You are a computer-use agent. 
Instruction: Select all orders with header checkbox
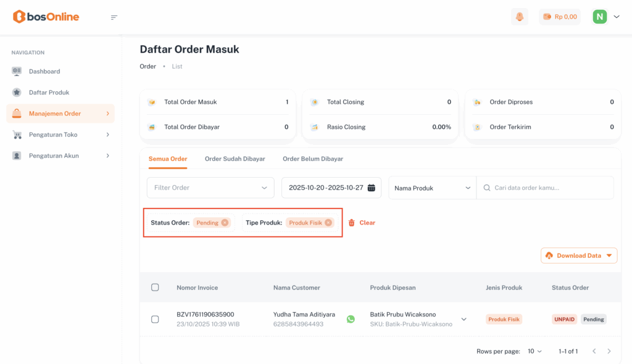coord(155,287)
